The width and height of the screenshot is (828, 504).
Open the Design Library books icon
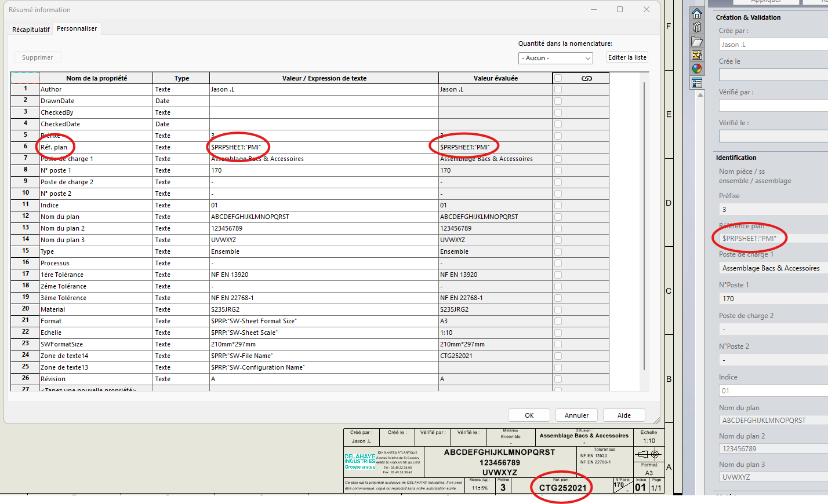(697, 27)
